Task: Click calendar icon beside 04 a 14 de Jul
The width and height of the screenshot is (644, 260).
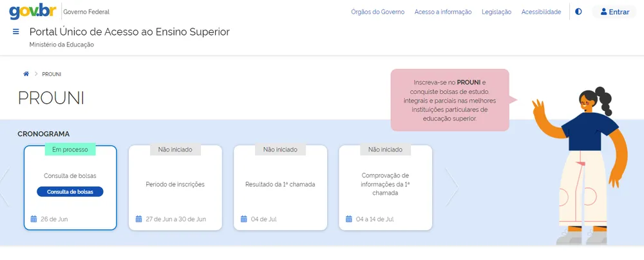Action: [x=349, y=219]
